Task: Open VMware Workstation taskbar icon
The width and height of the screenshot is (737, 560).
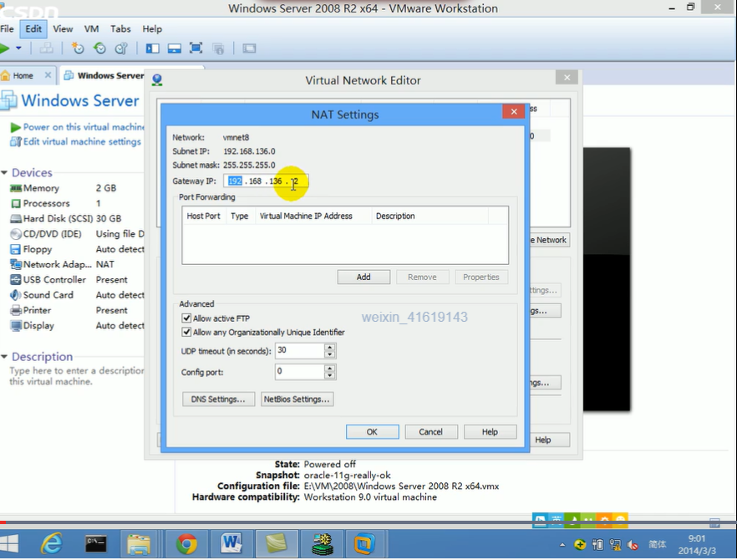Action: click(x=364, y=544)
